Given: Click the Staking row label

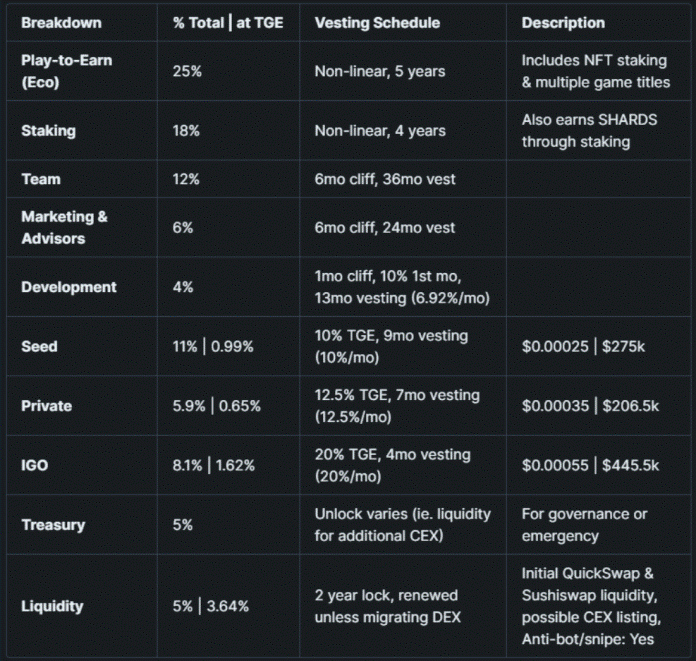Looking at the screenshot, I should tap(48, 131).
